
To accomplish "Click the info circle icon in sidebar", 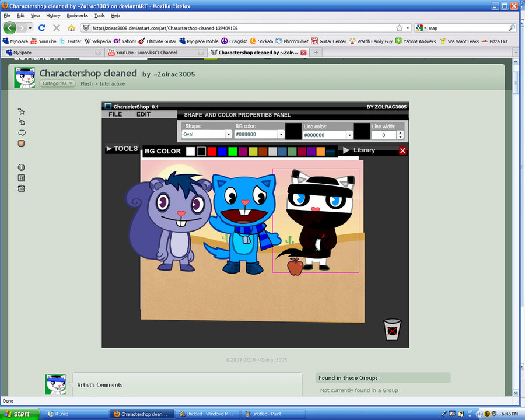I will coord(21,167).
